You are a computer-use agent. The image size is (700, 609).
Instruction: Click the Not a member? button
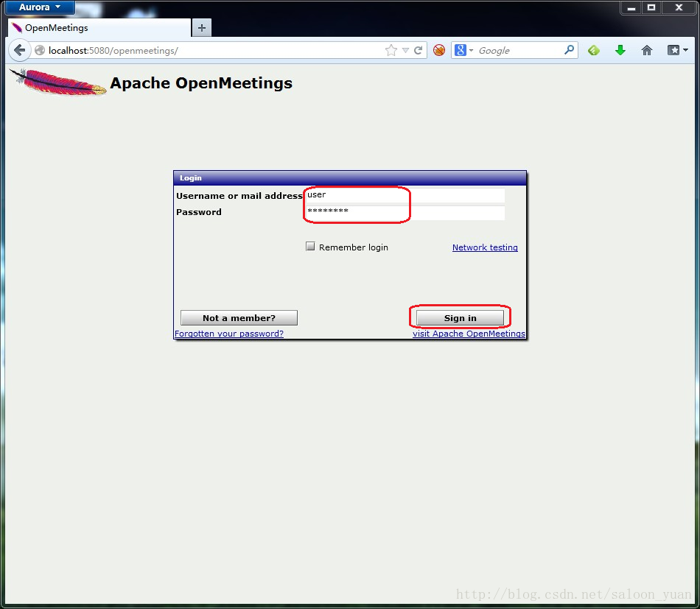[239, 318]
